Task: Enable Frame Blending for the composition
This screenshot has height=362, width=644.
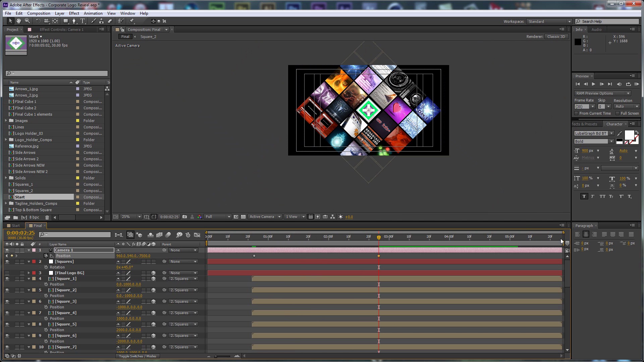Action: 159,235
